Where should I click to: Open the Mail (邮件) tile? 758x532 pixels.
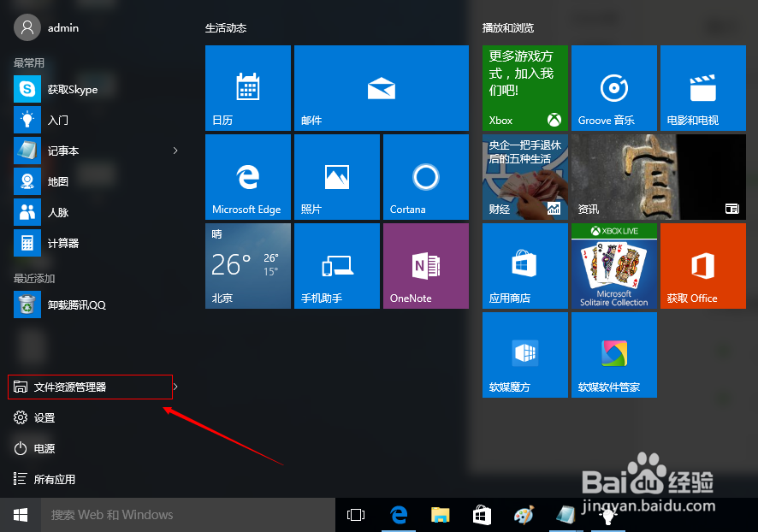[x=382, y=88]
